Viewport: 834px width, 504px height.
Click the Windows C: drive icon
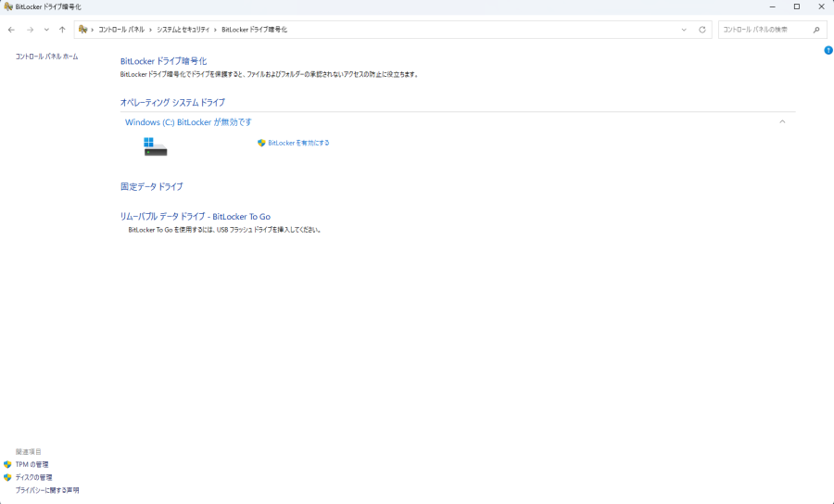click(x=156, y=146)
